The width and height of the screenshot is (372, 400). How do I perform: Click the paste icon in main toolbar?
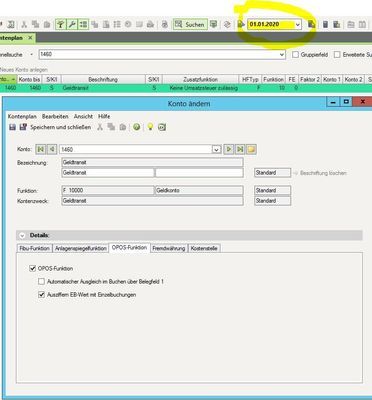(x=47, y=24)
